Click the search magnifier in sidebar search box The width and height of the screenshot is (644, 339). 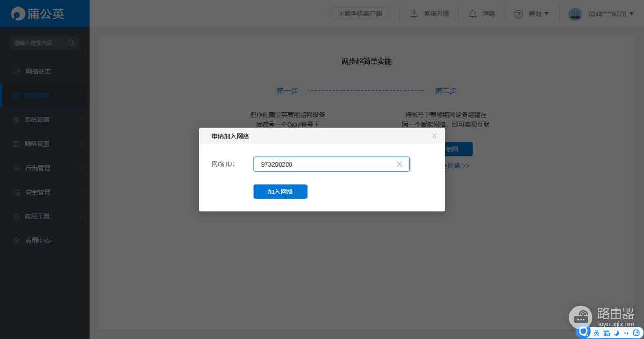(x=71, y=42)
